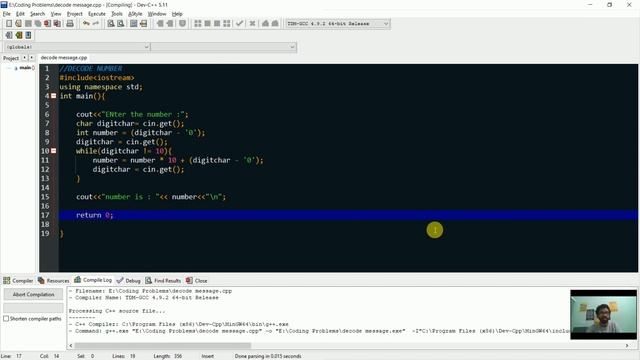Select the Project sidebar tab
The height and width of the screenshot is (360, 640).
tap(11, 58)
